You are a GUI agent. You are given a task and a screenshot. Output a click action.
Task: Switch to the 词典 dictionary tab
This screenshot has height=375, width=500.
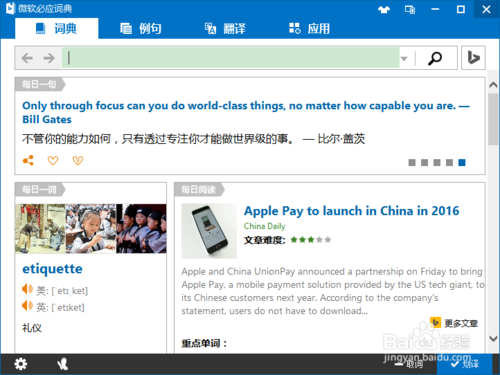tap(57, 29)
